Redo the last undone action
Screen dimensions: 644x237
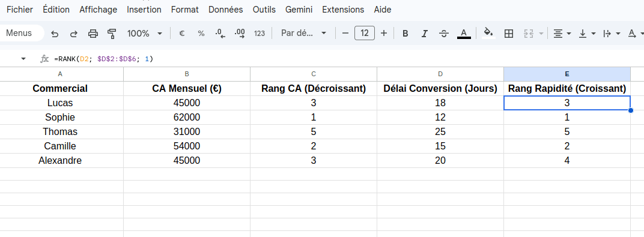pyautogui.click(x=74, y=34)
